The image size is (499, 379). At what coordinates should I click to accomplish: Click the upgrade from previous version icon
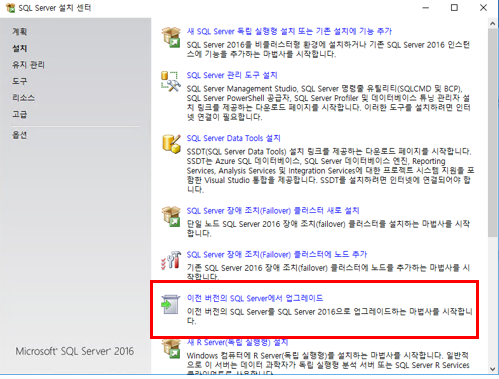click(171, 304)
